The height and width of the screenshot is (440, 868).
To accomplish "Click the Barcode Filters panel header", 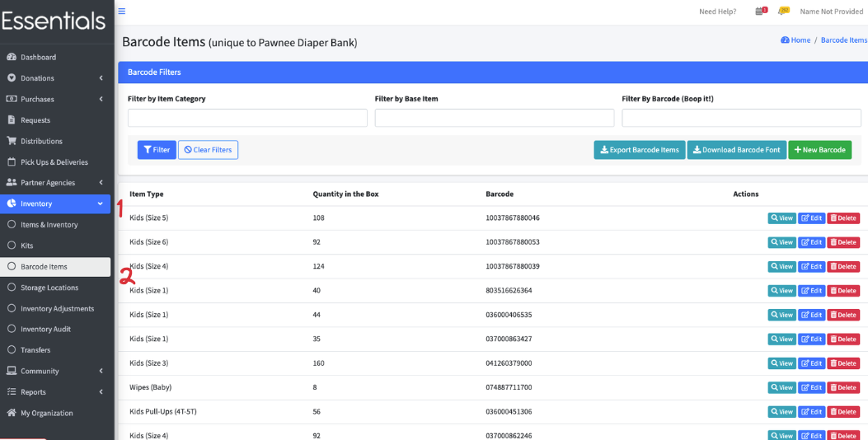I will click(x=493, y=73).
